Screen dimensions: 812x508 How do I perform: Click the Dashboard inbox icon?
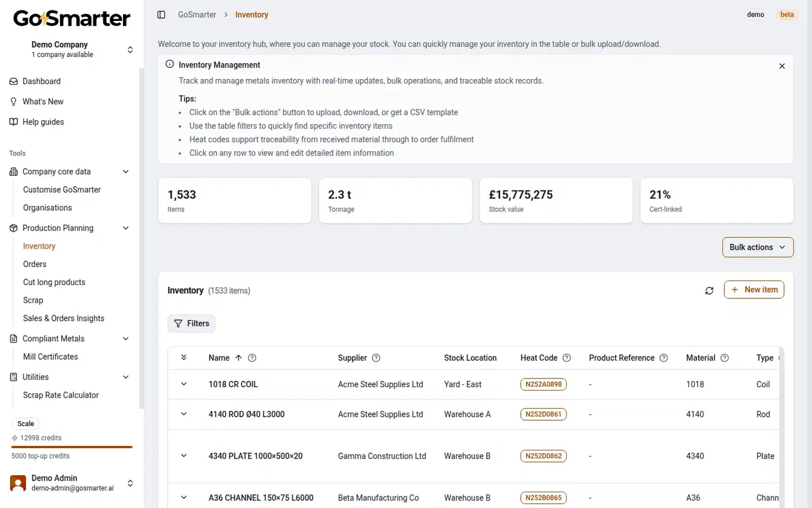pos(14,81)
